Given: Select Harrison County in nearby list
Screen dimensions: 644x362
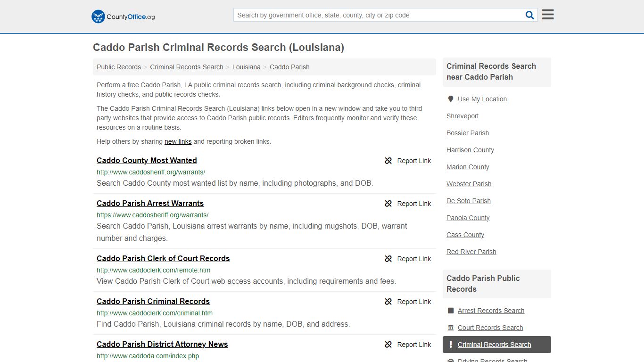Looking at the screenshot, I should pos(470,150).
